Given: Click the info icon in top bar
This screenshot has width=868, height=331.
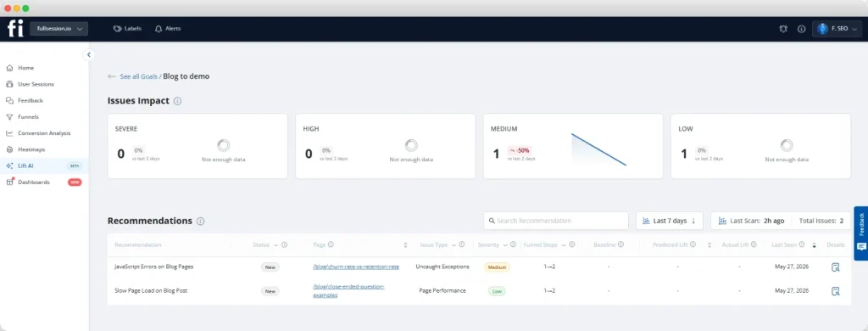Looking at the screenshot, I should point(801,29).
